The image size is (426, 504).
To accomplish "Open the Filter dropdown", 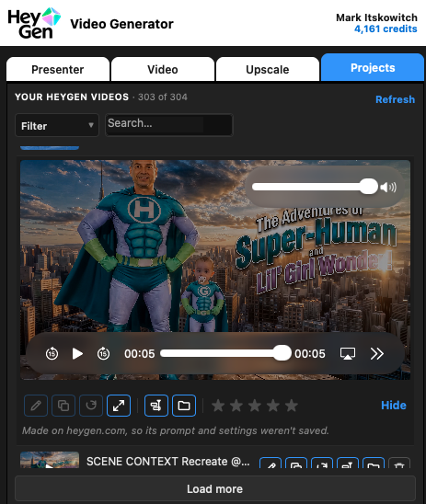I will [57, 125].
